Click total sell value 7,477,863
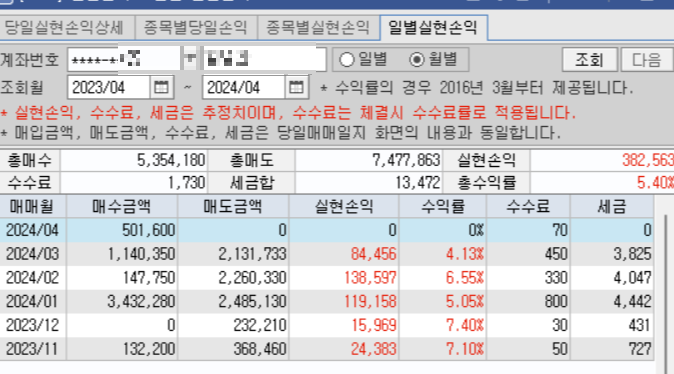This screenshot has width=674, height=374. pyautogui.click(x=406, y=160)
